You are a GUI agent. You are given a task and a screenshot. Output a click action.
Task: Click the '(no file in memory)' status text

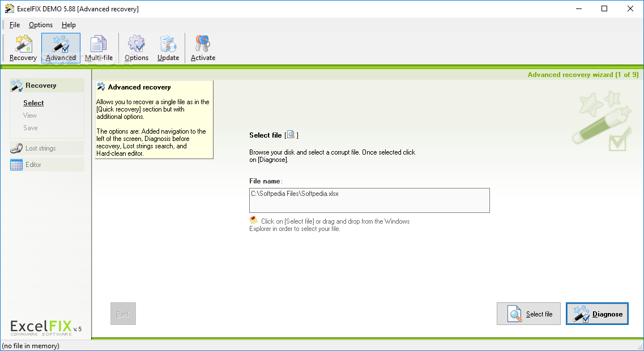[31, 346]
